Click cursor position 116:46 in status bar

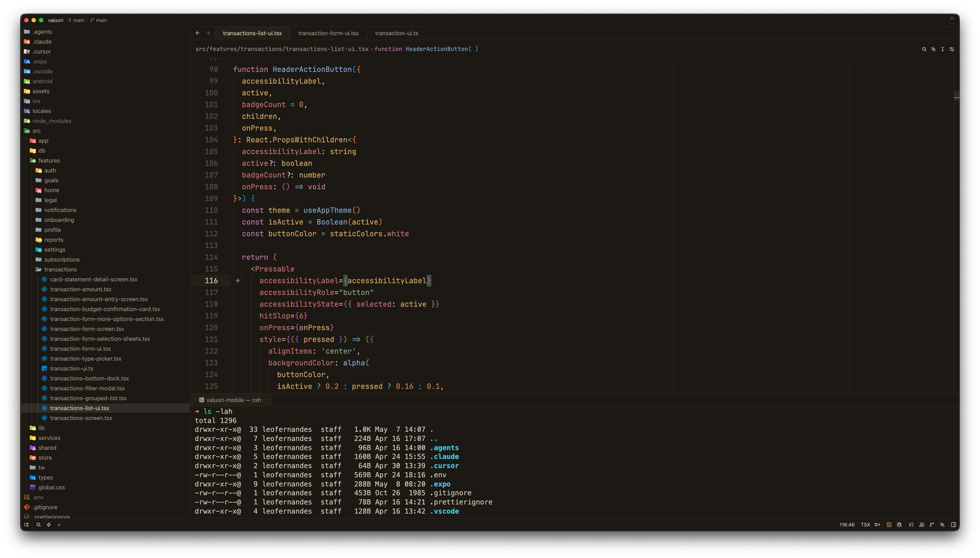[x=847, y=525]
